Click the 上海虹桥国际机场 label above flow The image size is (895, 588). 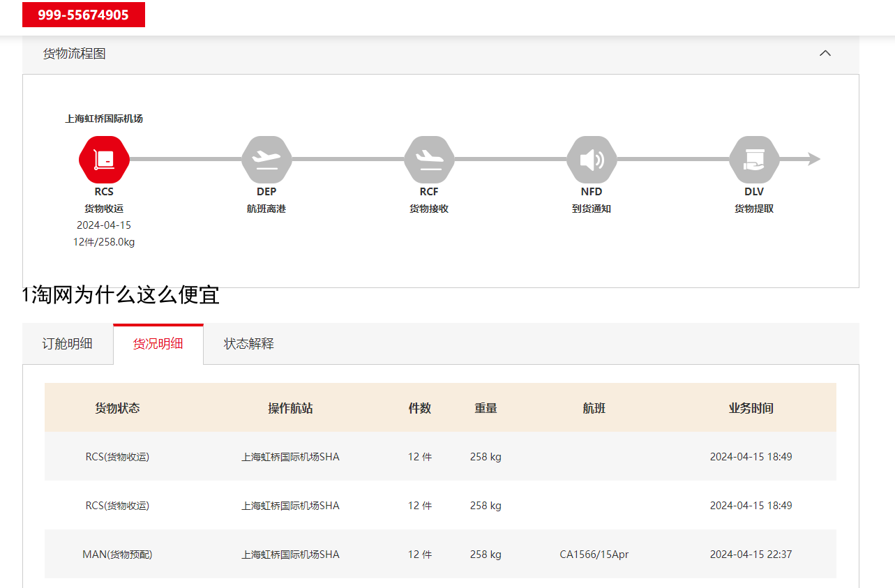click(x=104, y=119)
